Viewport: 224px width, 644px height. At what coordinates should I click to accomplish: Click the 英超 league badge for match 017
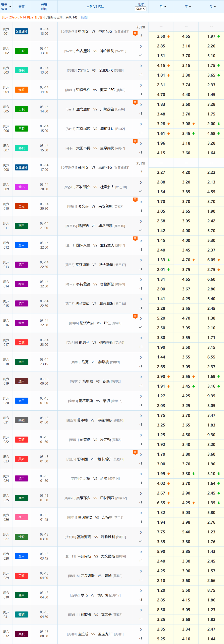22,343
